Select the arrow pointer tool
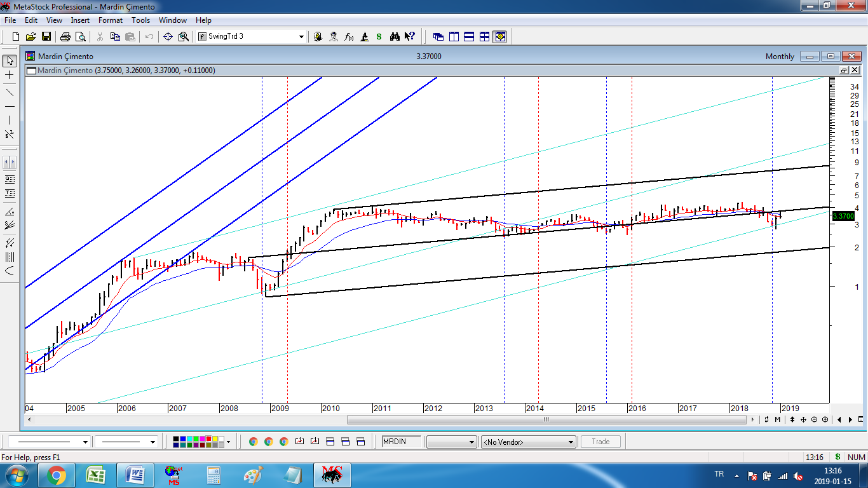The height and width of the screenshot is (488, 868). [10, 61]
